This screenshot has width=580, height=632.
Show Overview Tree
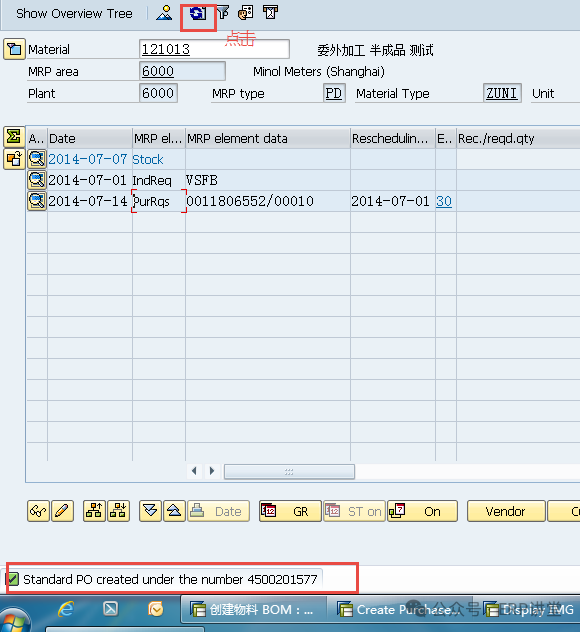coord(74,14)
